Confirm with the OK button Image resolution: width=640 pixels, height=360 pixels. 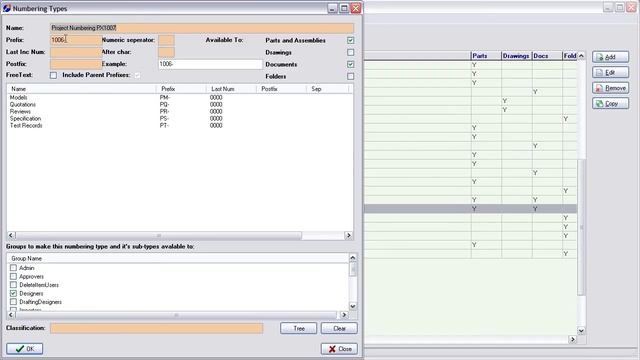[x=24, y=349]
